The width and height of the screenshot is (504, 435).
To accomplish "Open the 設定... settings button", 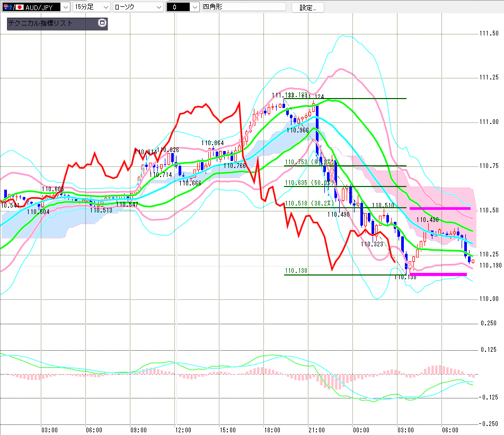I will click(x=307, y=7).
